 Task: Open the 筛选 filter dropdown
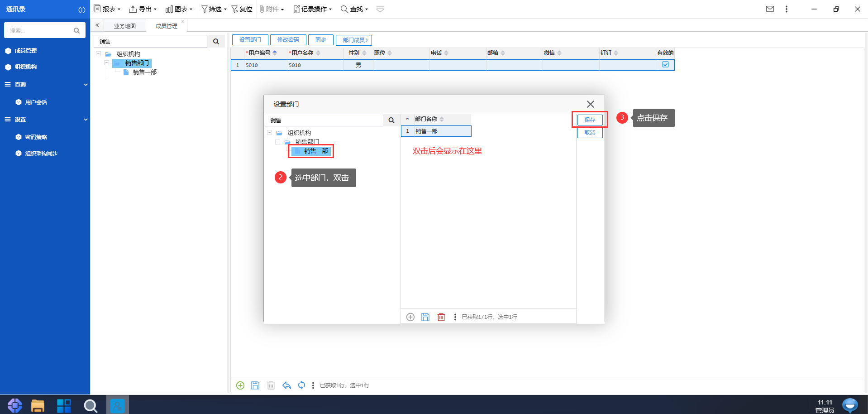pyautogui.click(x=214, y=9)
